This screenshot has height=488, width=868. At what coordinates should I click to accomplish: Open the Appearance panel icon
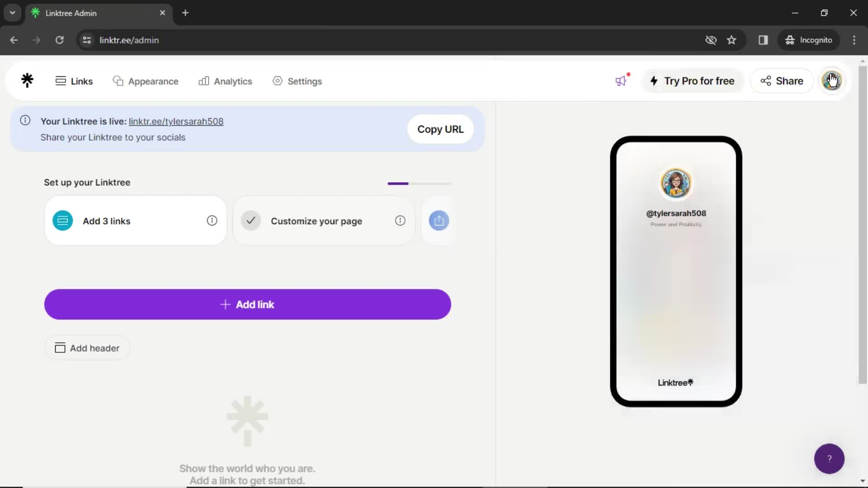coord(118,81)
